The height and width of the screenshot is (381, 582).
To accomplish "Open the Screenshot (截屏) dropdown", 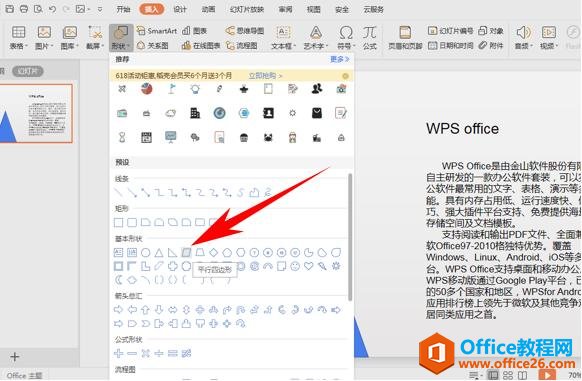I will (95, 38).
